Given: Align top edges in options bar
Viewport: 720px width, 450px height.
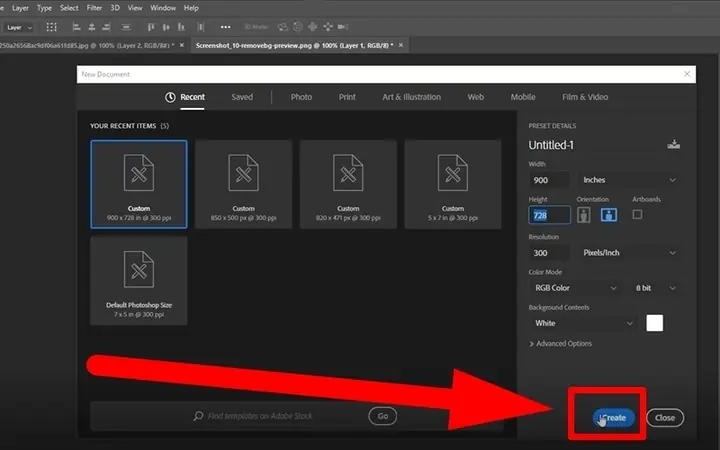Looking at the screenshot, I should [x=151, y=27].
